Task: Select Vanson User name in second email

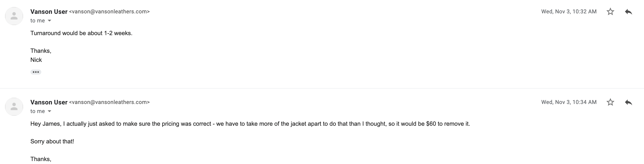Action: coord(49,102)
